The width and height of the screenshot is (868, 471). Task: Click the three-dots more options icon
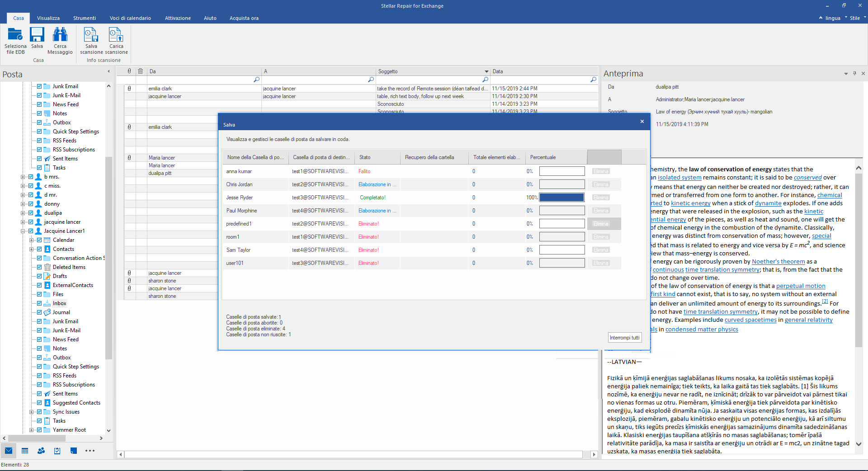click(90, 451)
